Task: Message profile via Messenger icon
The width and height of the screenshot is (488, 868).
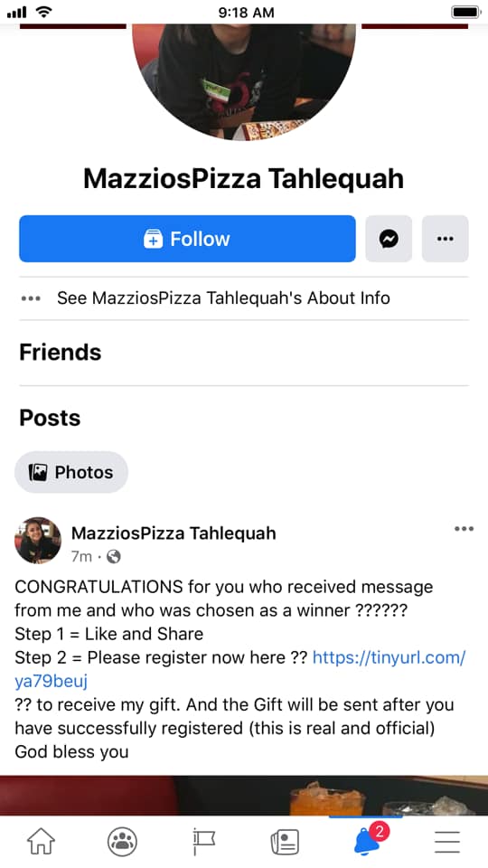Action: (x=389, y=239)
